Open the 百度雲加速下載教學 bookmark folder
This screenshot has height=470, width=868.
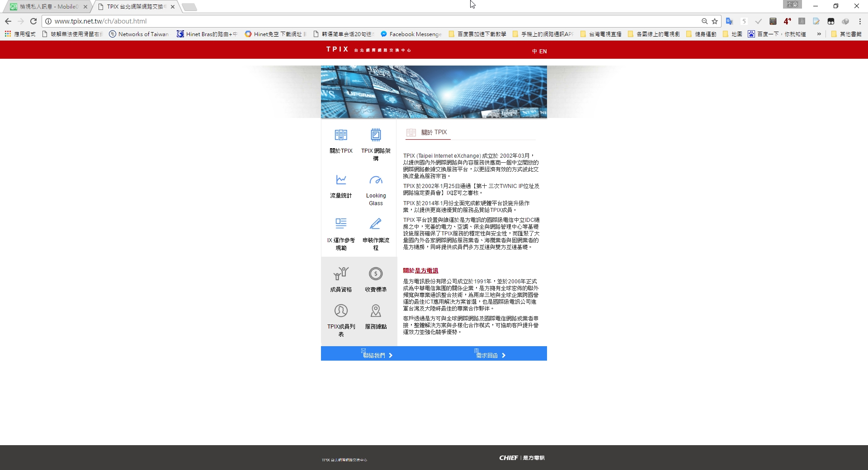477,34
